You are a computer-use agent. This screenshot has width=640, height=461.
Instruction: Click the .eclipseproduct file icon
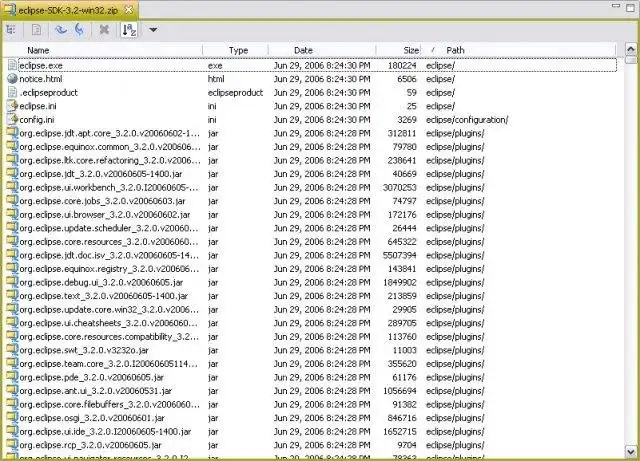click(13, 92)
